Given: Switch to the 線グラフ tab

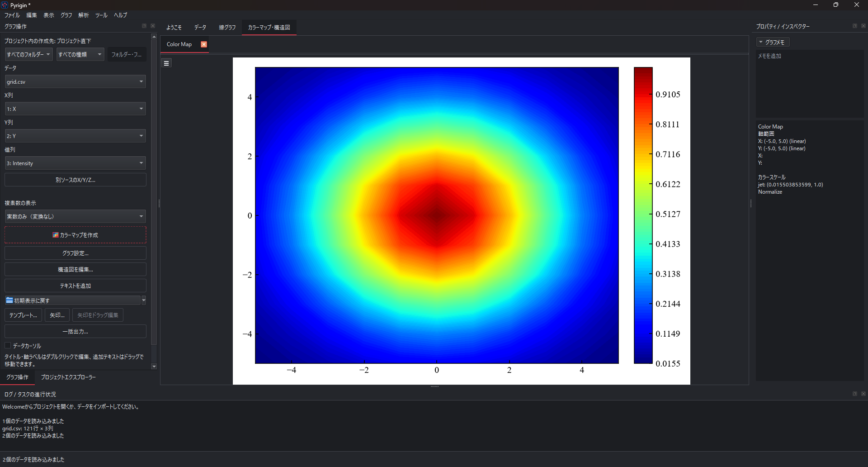Looking at the screenshot, I should tap(227, 28).
